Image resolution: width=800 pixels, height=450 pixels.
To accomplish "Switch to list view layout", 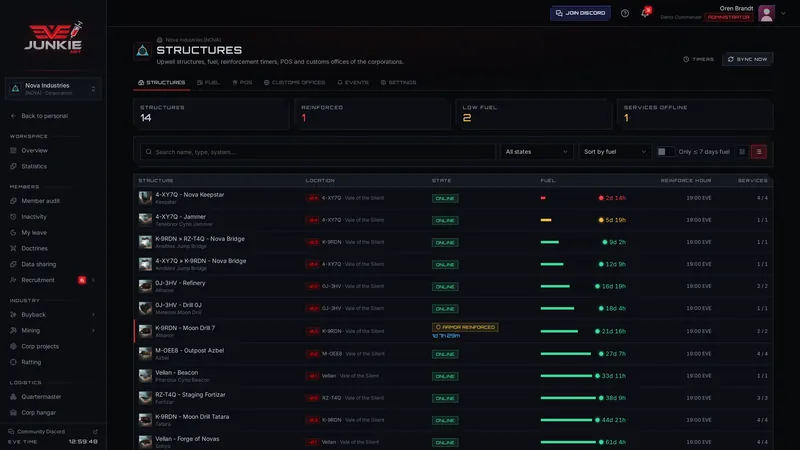I will [x=759, y=152].
